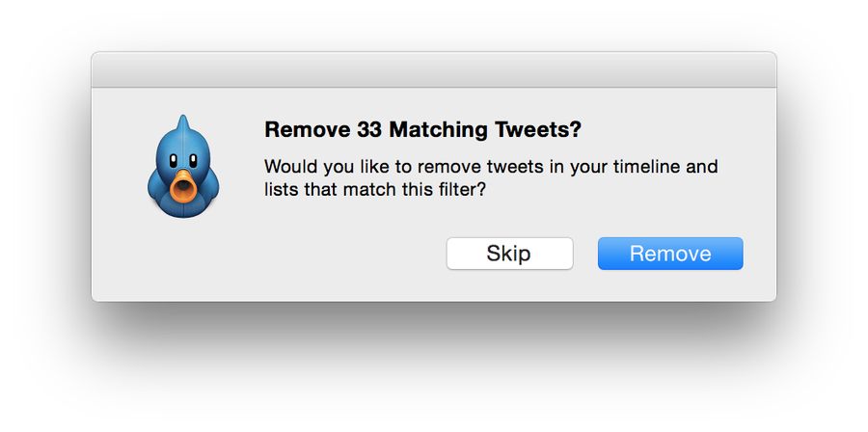Click the word "lists" in the message
868x432 pixels.
click(x=280, y=190)
